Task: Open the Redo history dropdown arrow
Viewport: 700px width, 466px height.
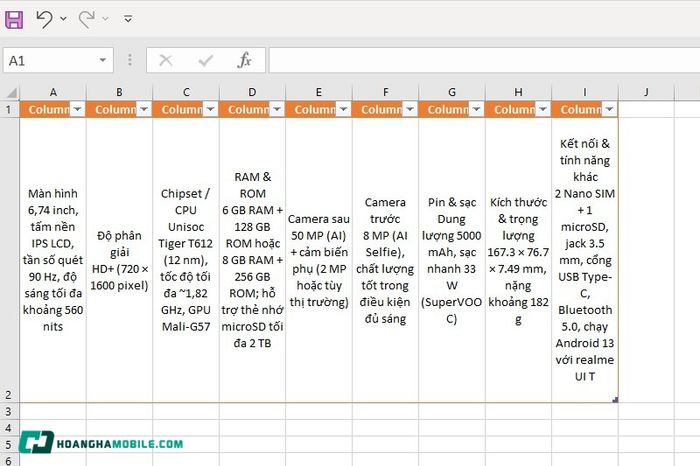Action: click(x=105, y=19)
